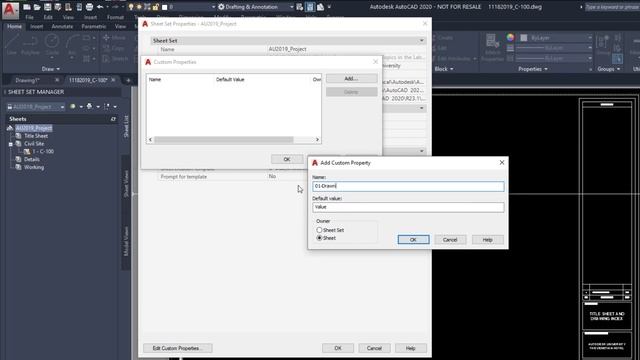This screenshot has width=640, height=360.
Task: Click the Group icon in Groups panel
Action: [x=603, y=45]
